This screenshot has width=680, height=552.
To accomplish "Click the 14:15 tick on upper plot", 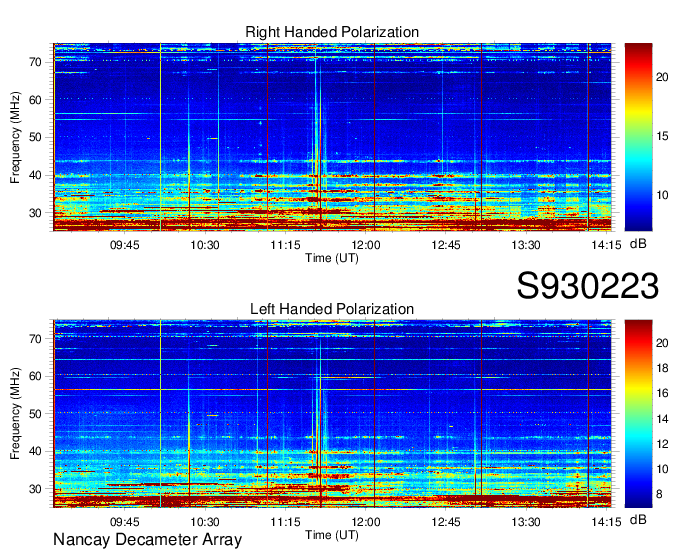I will pyautogui.click(x=606, y=245).
